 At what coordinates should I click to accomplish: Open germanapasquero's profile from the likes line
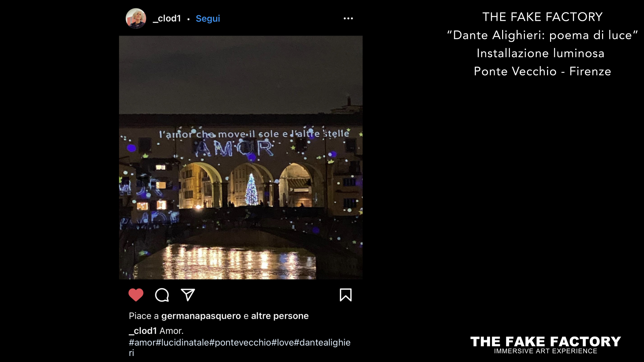tap(201, 316)
